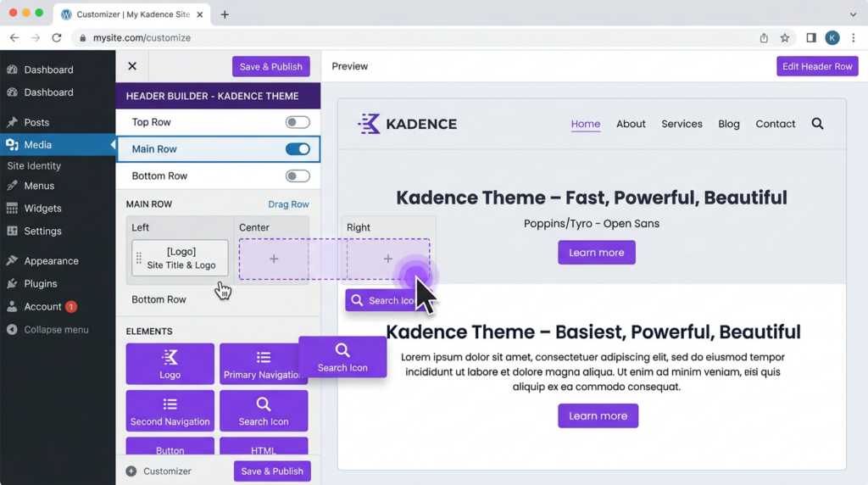Viewport: 868px width, 485px height.
Task: Click the search icon in preview header
Action: (x=817, y=124)
